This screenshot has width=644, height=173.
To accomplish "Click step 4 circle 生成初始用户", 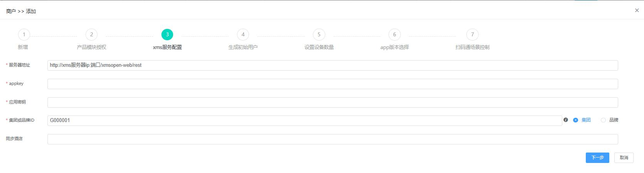I will 243,35.
